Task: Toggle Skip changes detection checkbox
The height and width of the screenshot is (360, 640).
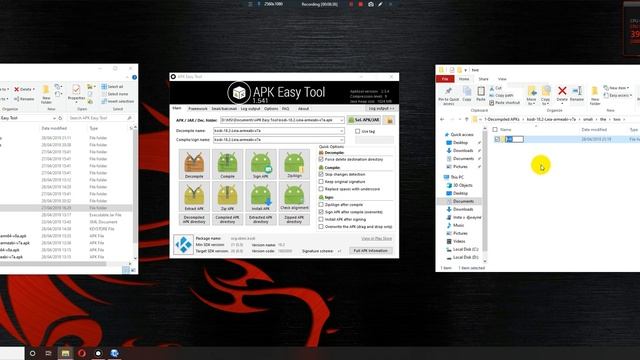Action: 321,174
